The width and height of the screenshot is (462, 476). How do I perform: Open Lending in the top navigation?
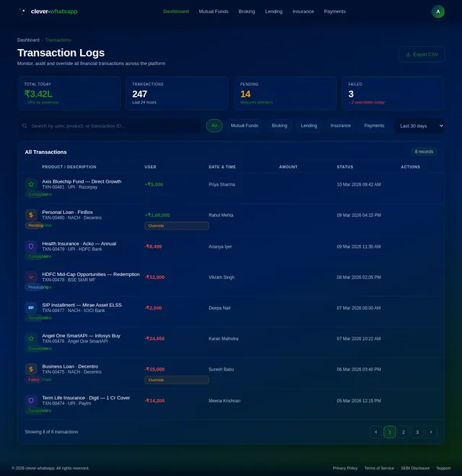[274, 12]
